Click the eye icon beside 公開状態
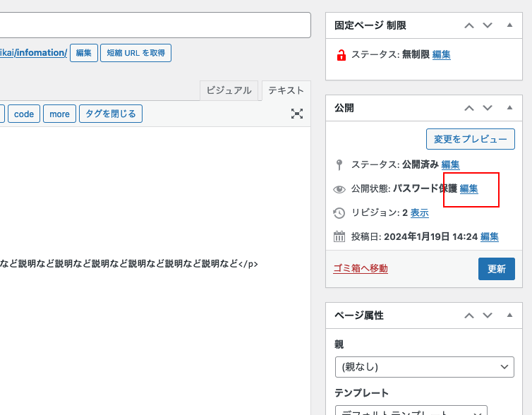 click(x=339, y=189)
